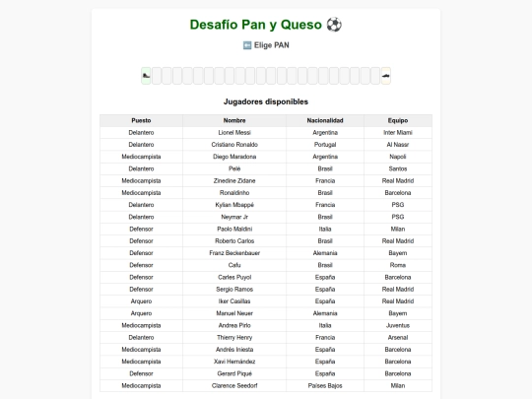Click the Equipo column header

(x=398, y=120)
